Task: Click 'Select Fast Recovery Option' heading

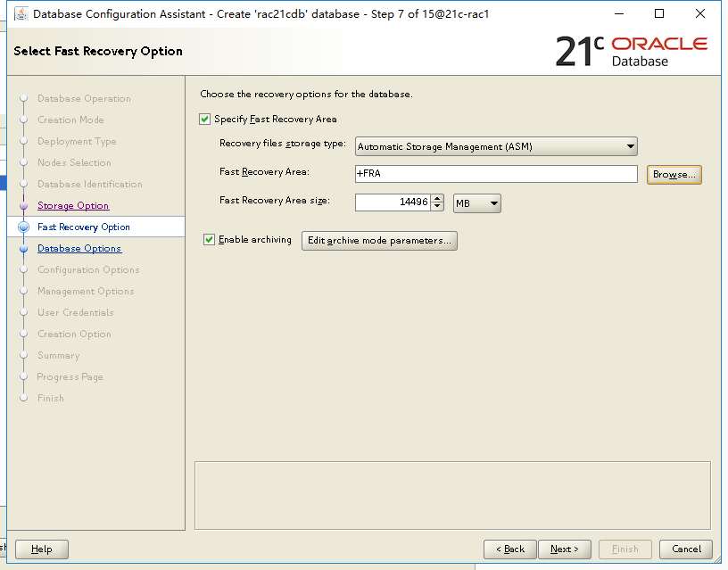Action: coord(98,51)
